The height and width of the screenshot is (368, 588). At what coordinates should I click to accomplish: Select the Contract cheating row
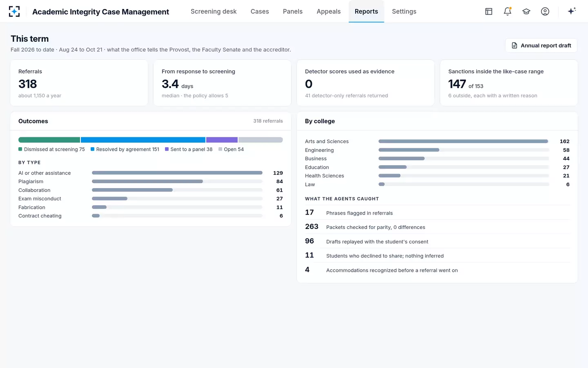(x=151, y=216)
